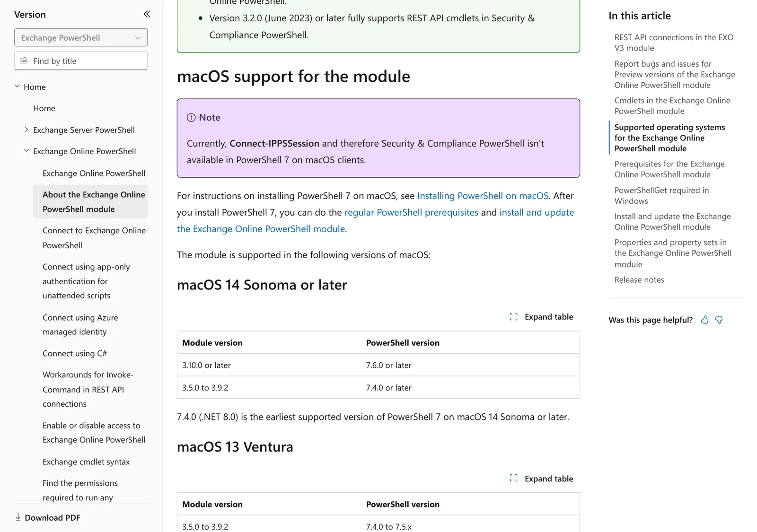Open the Exchange PowerShell version dropdown
The height and width of the screenshot is (532, 757).
[x=81, y=37]
